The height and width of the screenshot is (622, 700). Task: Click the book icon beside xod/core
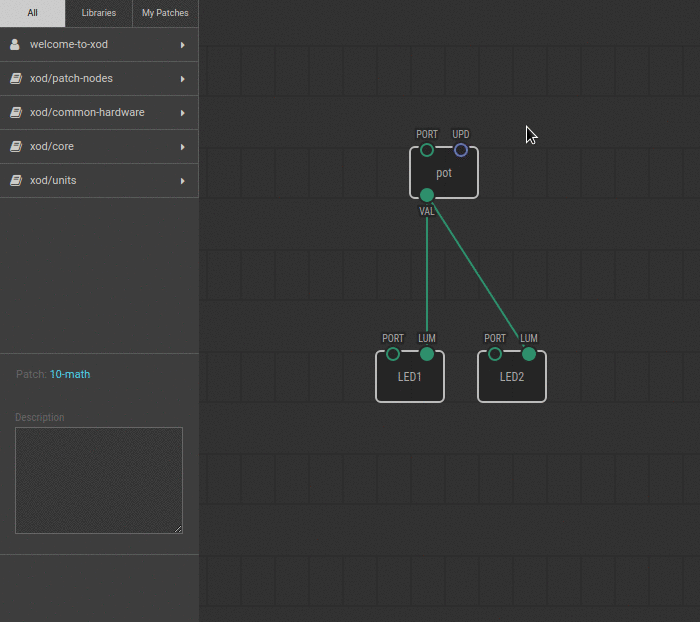pyautogui.click(x=15, y=147)
